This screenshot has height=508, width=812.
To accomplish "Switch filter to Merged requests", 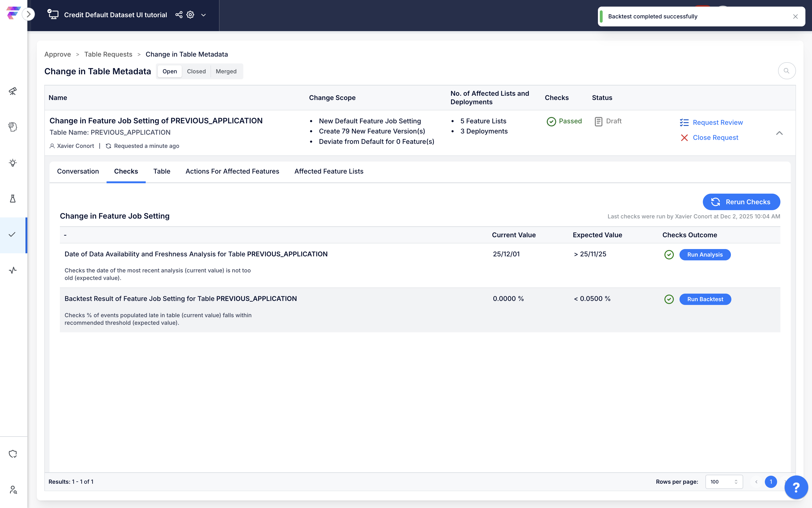I will tap(226, 71).
